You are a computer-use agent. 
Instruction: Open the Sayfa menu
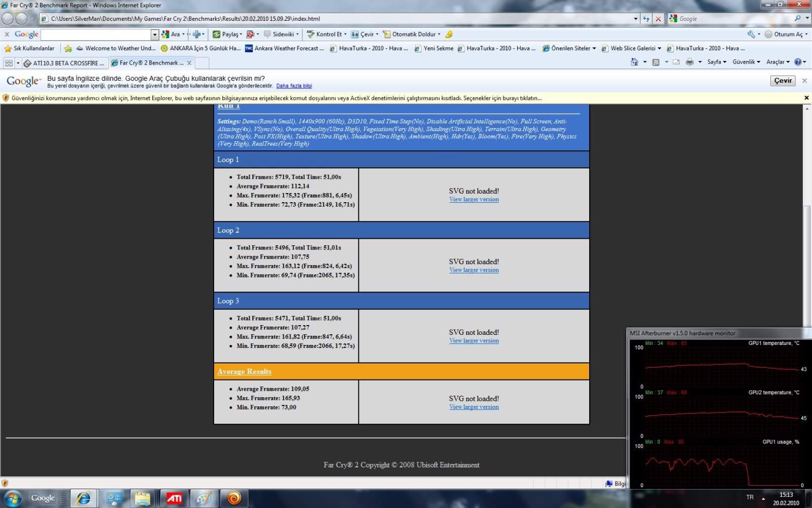point(717,62)
